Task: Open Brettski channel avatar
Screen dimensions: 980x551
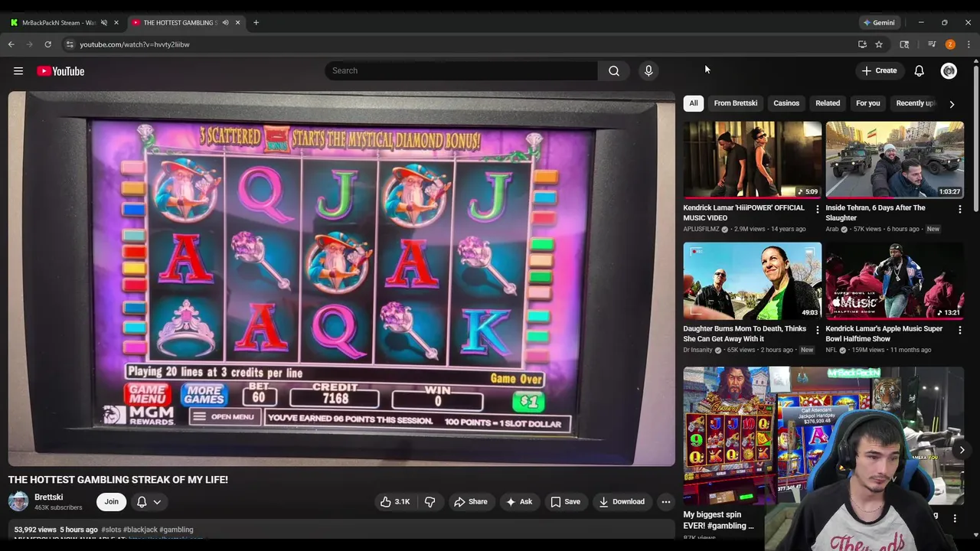Action: (18, 502)
